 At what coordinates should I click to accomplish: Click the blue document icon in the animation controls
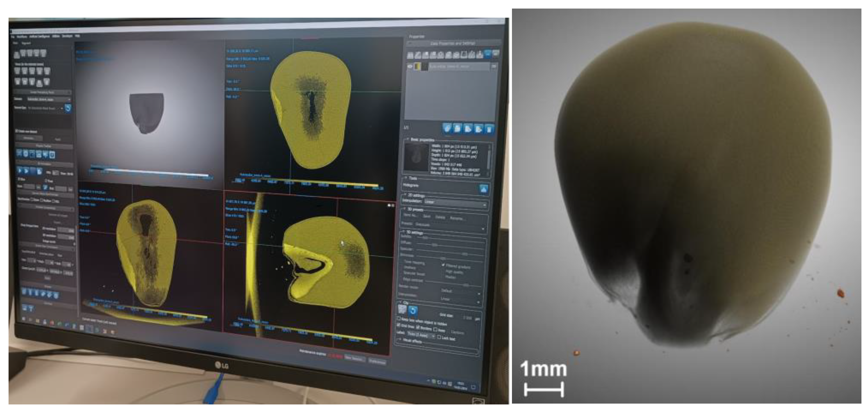point(39,172)
